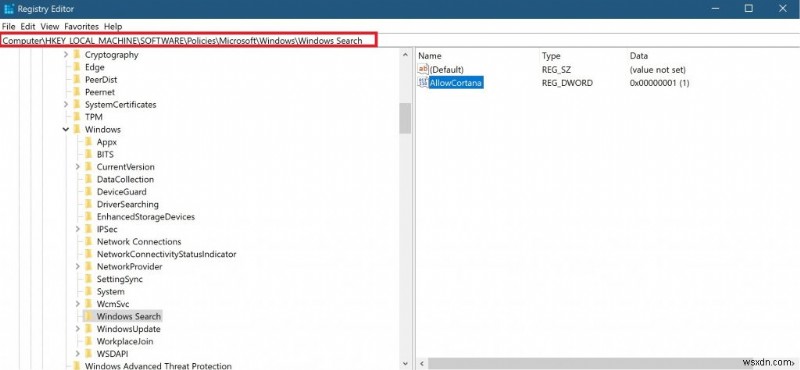The image size is (800, 370).
Task: Click the REG_DWORD type cell
Action: tap(567, 83)
